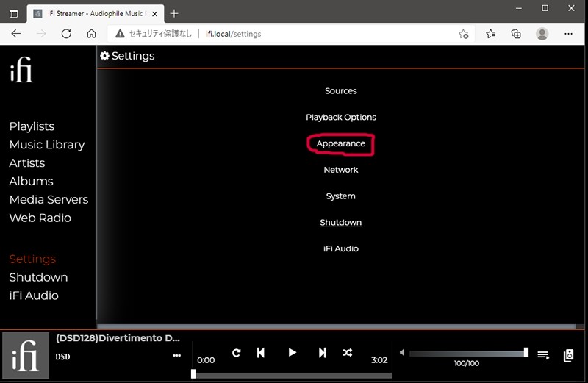
Task: Open Media Servers in the sidebar
Action: (x=49, y=199)
